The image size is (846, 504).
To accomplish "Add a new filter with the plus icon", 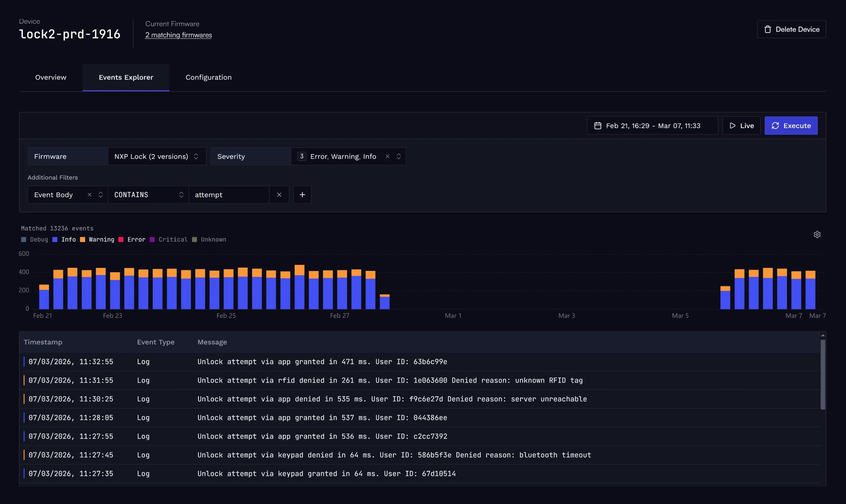I will pyautogui.click(x=302, y=195).
